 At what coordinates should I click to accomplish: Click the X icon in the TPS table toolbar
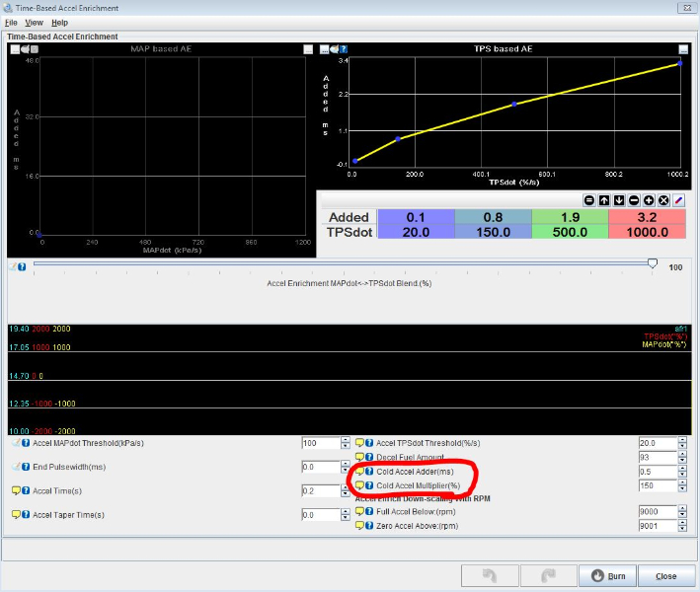pos(663,199)
